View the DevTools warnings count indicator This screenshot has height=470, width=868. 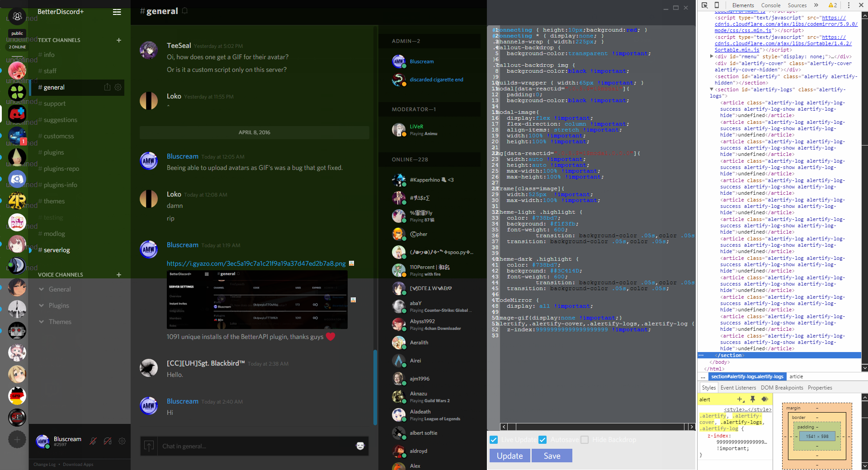click(x=833, y=5)
